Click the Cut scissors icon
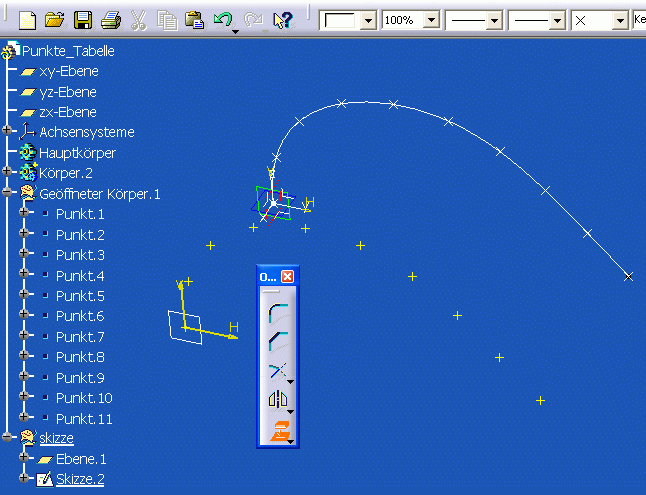646x495 pixels. 139,20
